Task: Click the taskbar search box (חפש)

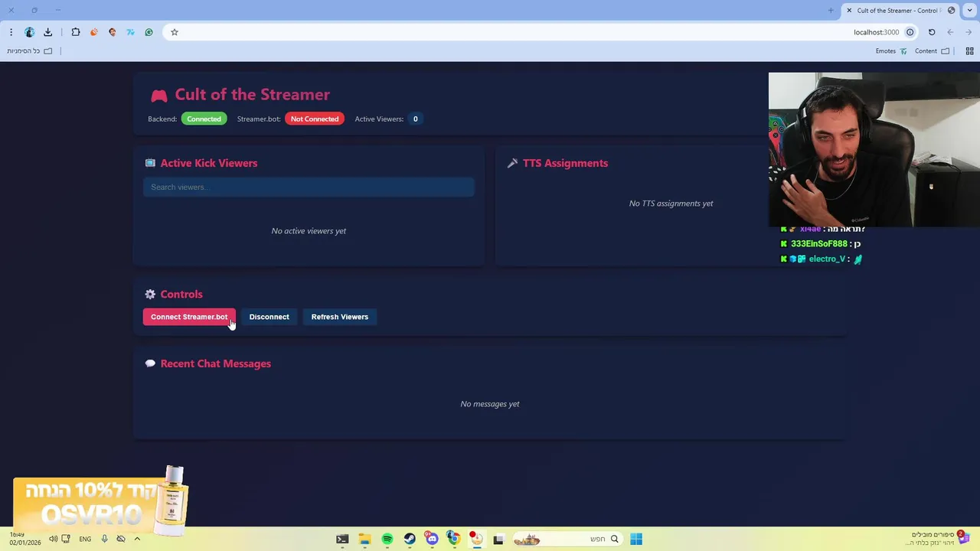Action: tap(566, 540)
